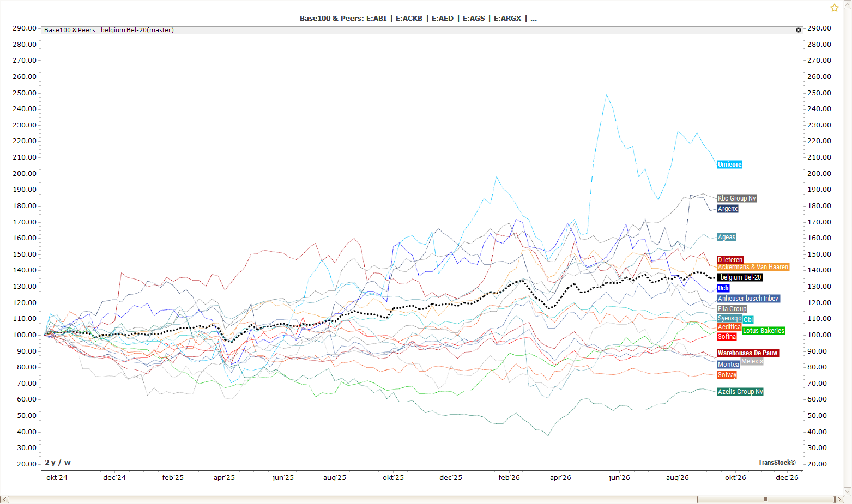The width and height of the screenshot is (852, 504).
Task: Click the okt'25 date axis label
Action: pyautogui.click(x=393, y=478)
